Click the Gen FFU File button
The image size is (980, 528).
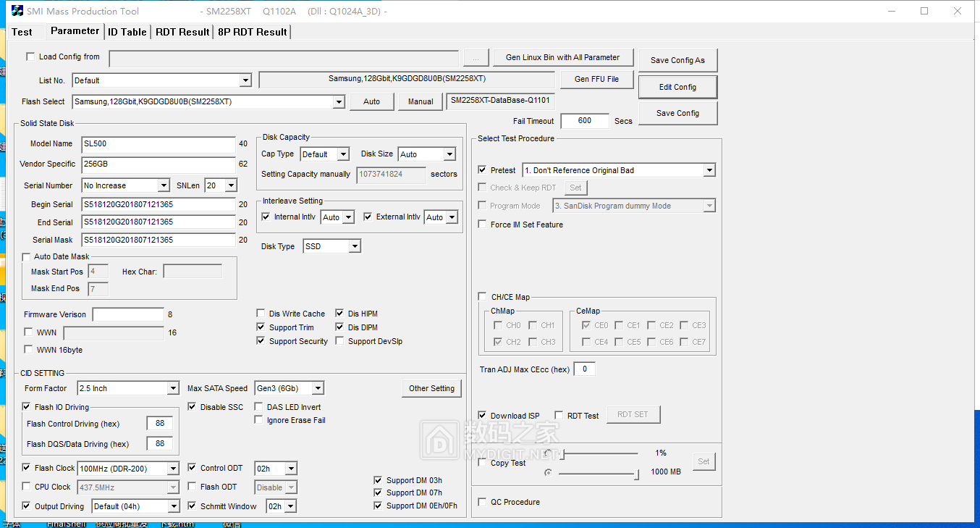[x=596, y=79]
